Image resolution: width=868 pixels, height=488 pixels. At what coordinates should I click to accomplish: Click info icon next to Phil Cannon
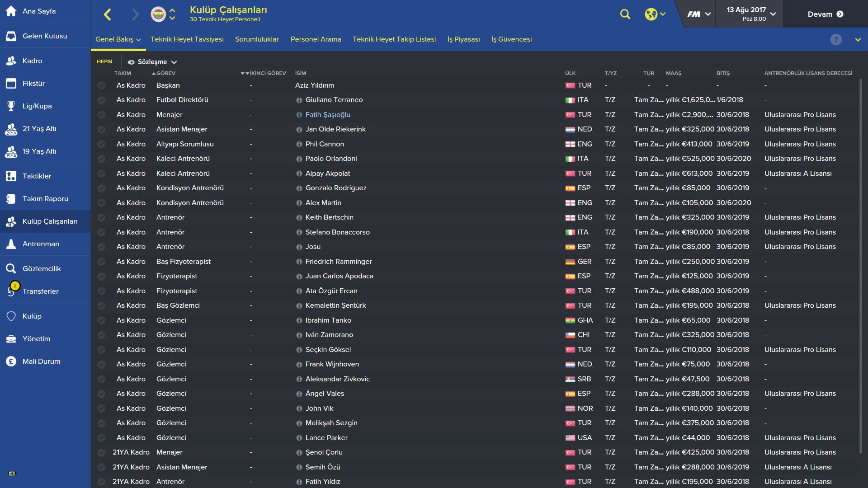[299, 144]
